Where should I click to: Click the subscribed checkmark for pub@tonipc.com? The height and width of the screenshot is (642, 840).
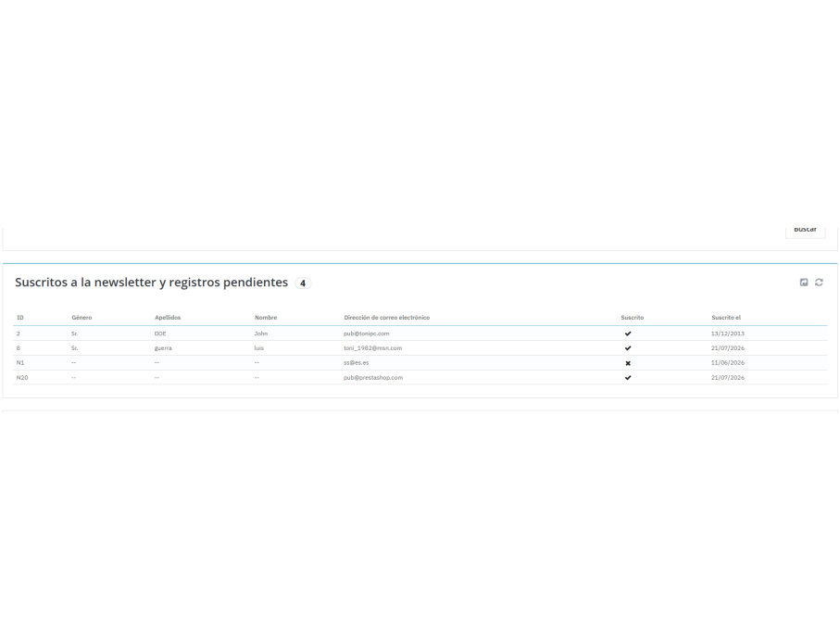tap(628, 334)
